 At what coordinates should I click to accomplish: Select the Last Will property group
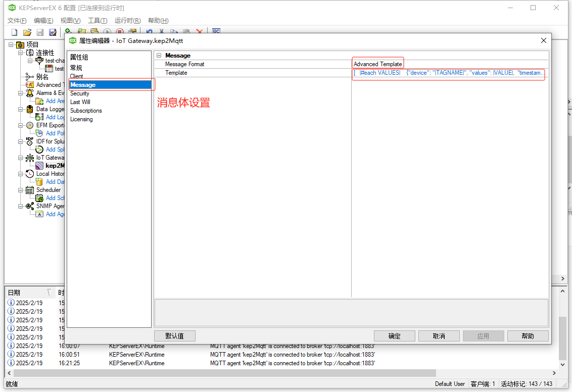[80, 102]
